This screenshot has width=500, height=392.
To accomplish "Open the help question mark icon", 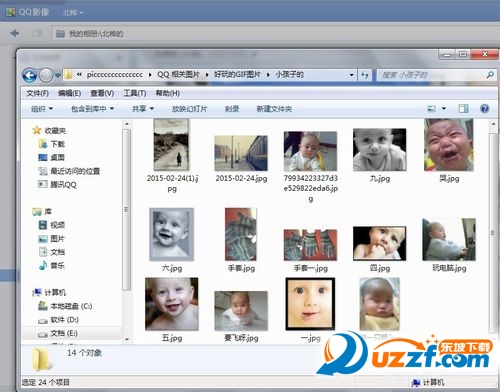I will tap(484, 108).
